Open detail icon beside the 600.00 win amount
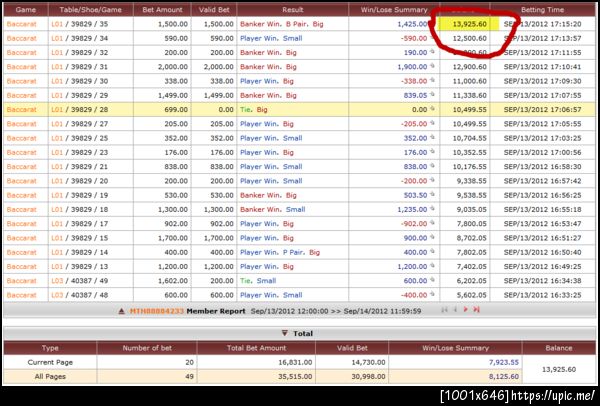The height and width of the screenshot is (406, 600). coord(432,280)
